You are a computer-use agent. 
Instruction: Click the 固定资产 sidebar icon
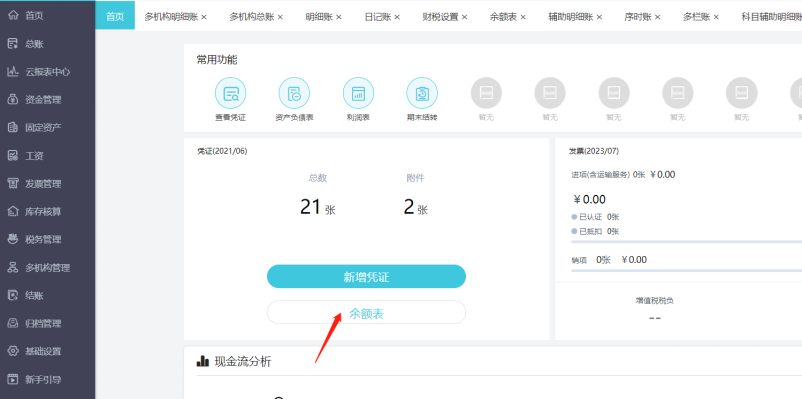13,127
